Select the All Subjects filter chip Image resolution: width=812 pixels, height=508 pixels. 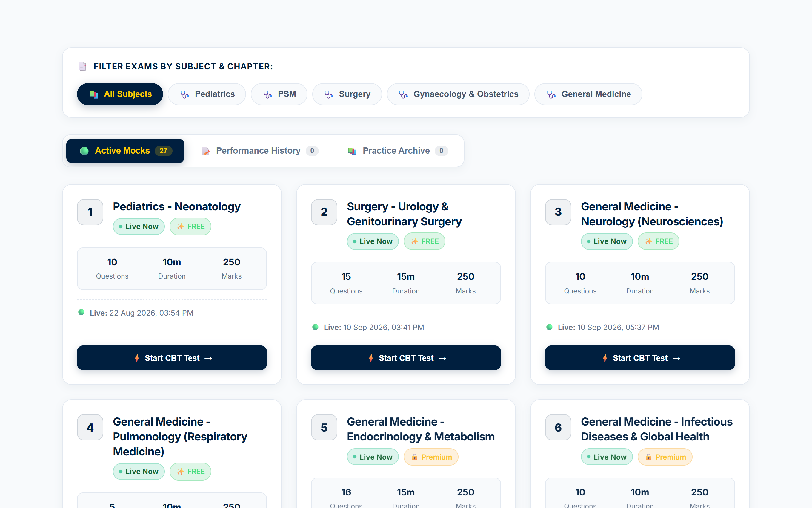point(120,94)
